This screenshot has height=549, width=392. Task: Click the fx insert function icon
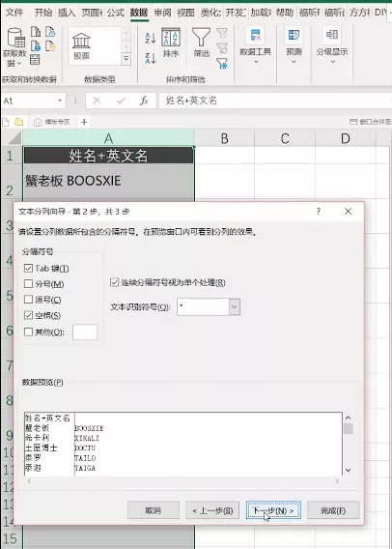click(144, 101)
